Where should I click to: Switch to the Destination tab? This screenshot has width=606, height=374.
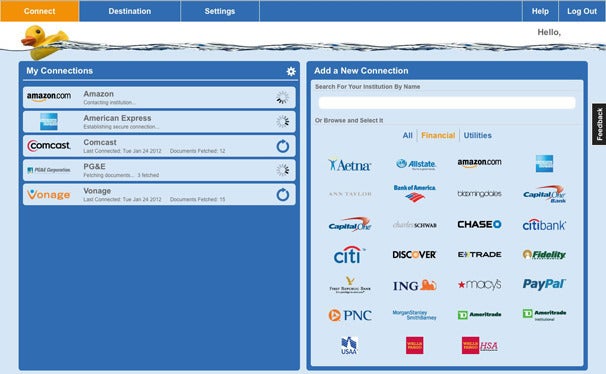(x=130, y=11)
